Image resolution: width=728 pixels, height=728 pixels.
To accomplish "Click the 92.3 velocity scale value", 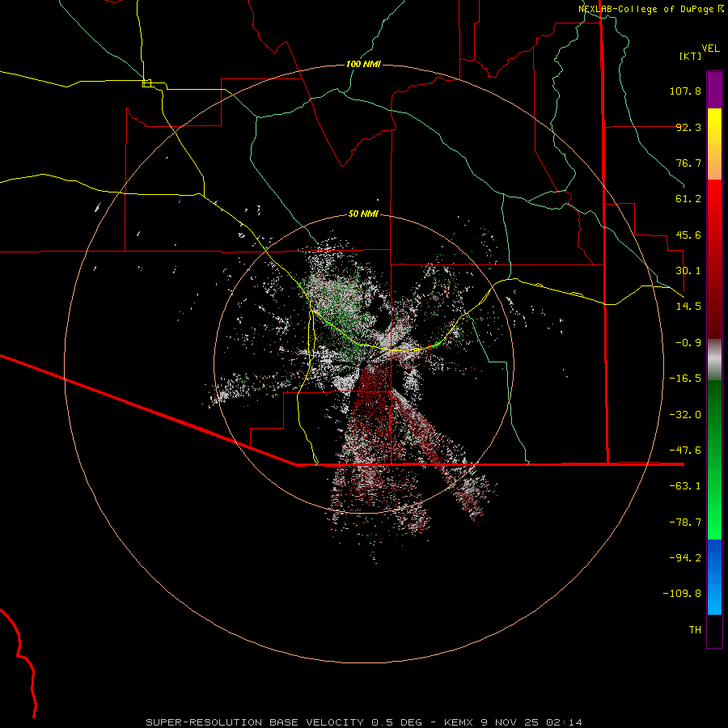I will point(688,127).
